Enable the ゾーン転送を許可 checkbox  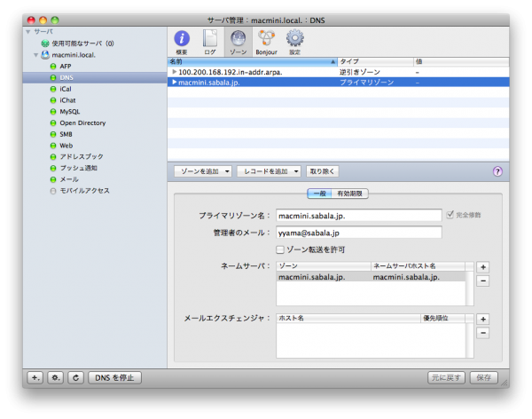280,249
